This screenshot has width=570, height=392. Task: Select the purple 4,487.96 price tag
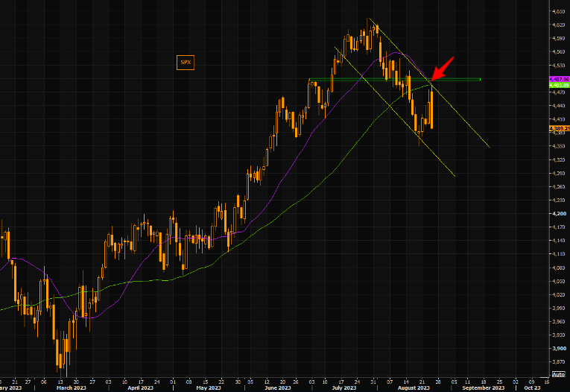(x=559, y=78)
